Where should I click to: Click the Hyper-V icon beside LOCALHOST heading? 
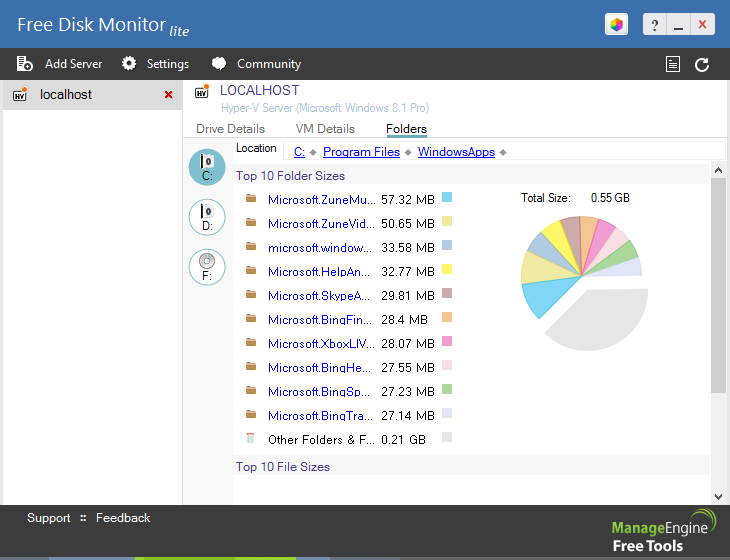pyautogui.click(x=202, y=91)
